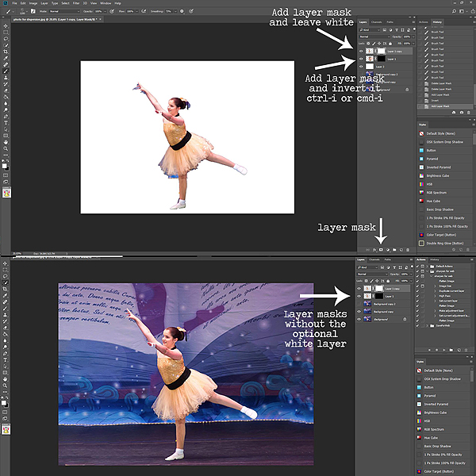
Task: Select the Hand tool in the top screenshot
Action: [x=6, y=142]
